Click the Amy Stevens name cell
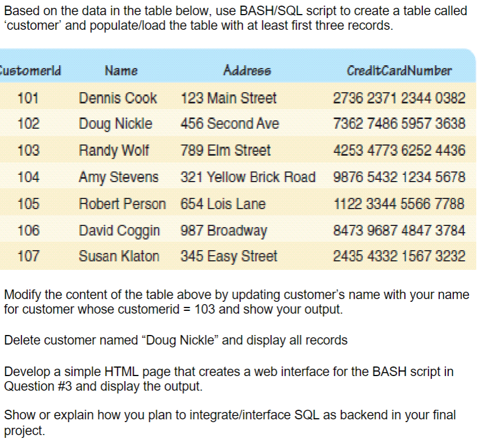 coord(119,177)
